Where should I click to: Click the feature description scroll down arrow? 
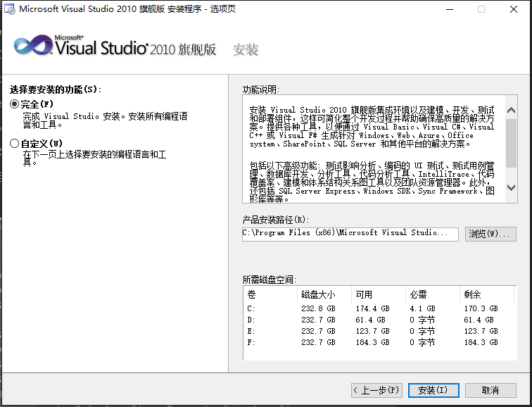pyautogui.click(x=511, y=187)
